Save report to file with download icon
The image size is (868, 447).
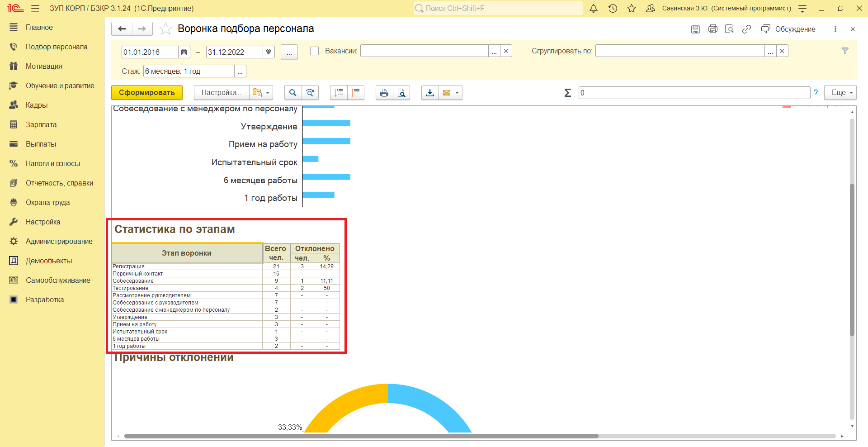pos(430,93)
